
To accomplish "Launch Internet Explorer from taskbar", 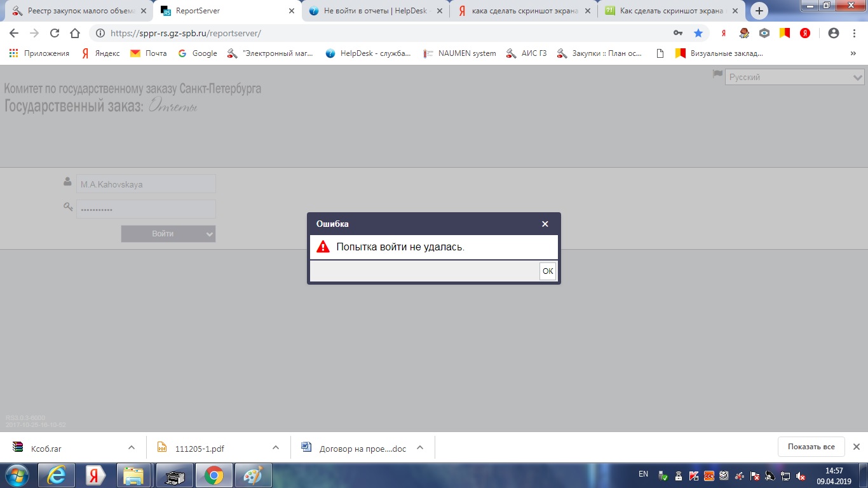I will click(57, 475).
